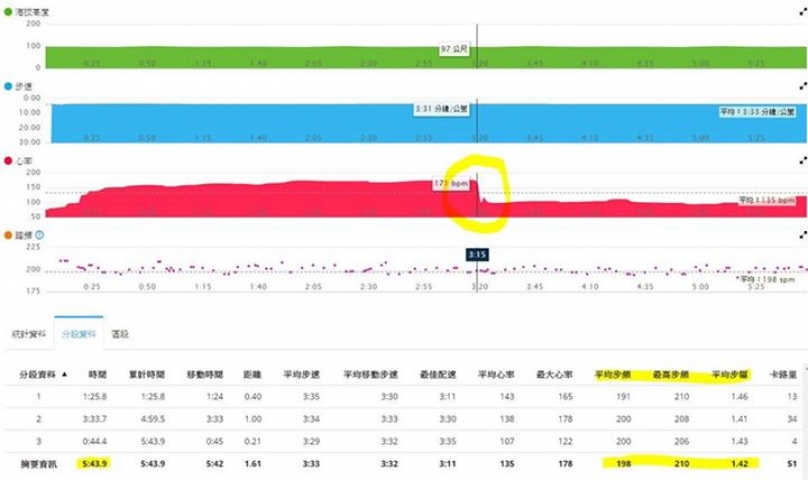The image size is (808, 480).
Task: Click lap 1 max heart rate 165
Action: (565, 396)
